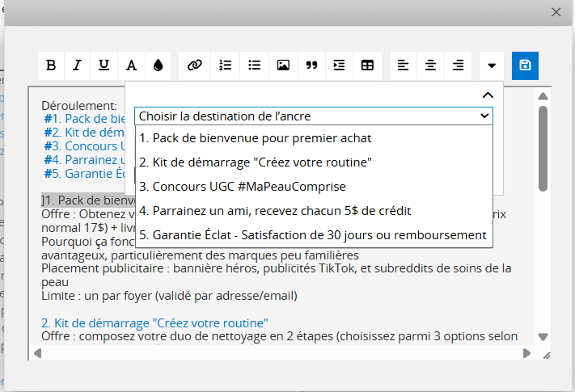Image resolution: width=575 pixels, height=392 pixels.
Task: Insert a bulleted list
Action: click(254, 65)
